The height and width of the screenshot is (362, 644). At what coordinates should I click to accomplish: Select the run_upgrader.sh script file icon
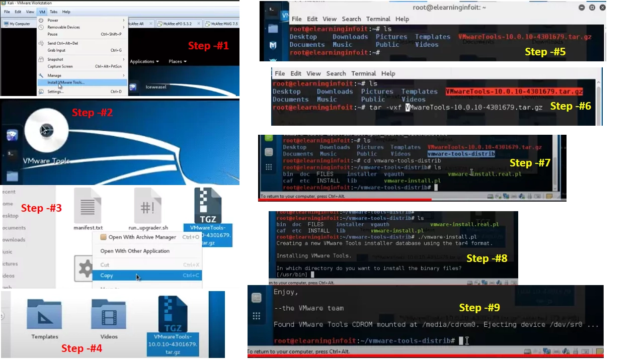[148, 206]
